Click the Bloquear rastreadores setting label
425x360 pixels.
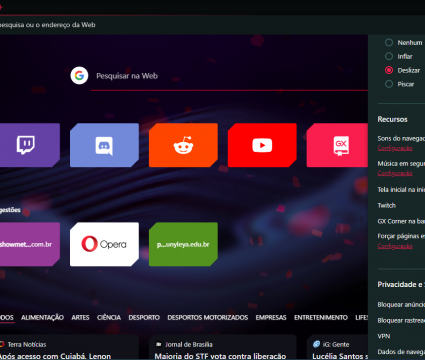401,320
